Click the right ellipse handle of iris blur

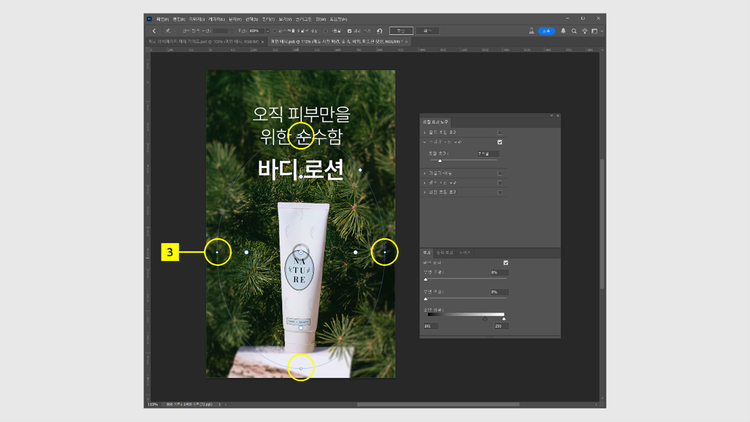[385, 252]
